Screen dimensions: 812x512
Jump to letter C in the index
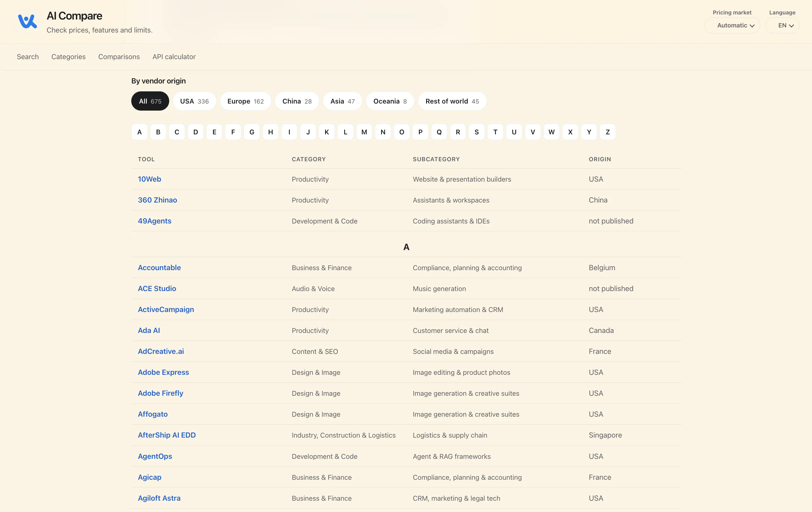pos(177,132)
